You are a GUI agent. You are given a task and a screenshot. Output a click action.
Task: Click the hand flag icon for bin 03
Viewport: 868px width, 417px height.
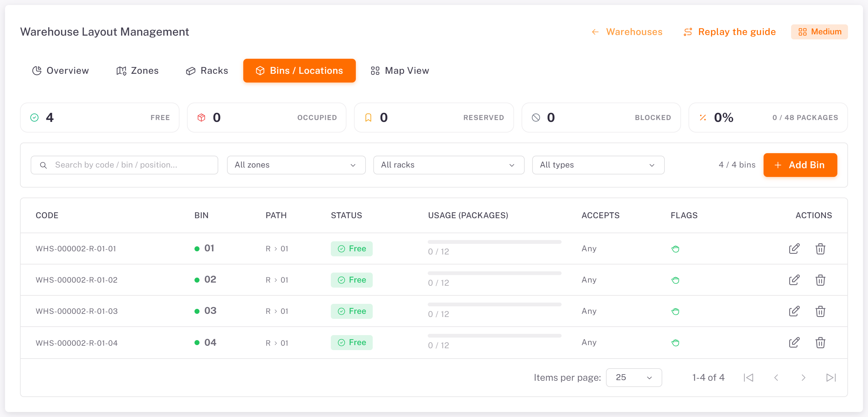(675, 312)
